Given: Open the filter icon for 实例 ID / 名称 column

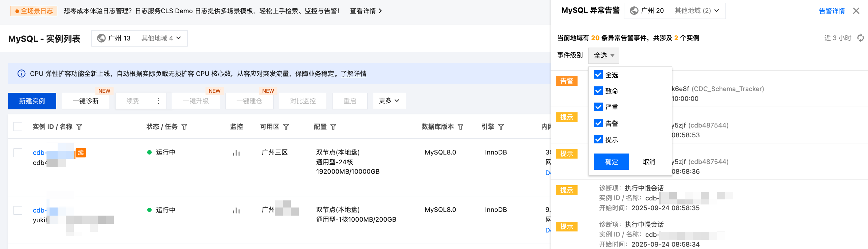Looking at the screenshot, I should point(79,127).
